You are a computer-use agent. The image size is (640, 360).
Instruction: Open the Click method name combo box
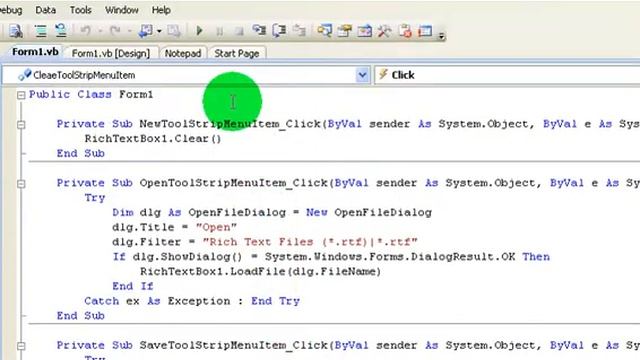pyautogui.click(x=507, y=75)
